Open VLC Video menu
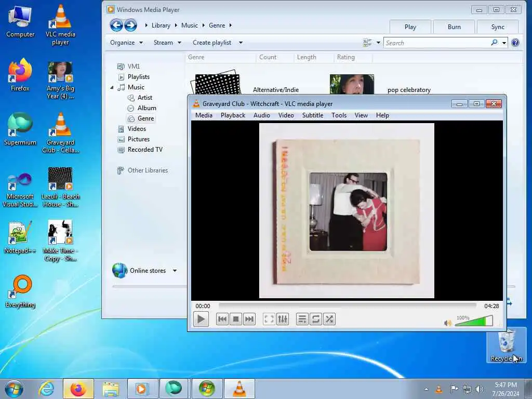This screenshot has height=399, width=532. pos(286,115)
